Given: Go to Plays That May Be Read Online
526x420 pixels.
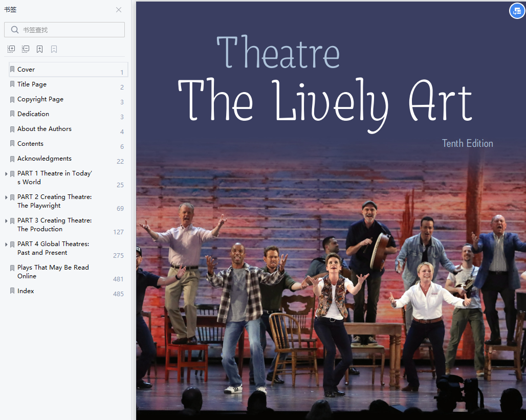Looking at the screenshot, I should coord(53,272).
